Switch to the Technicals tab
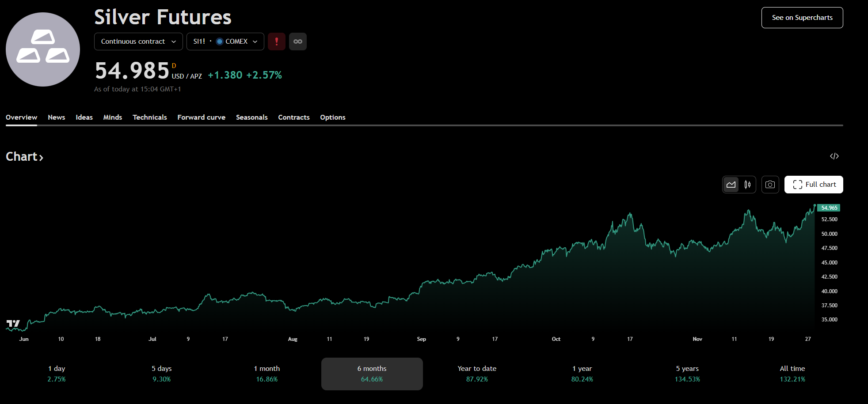This screenshot has height=404, width=868. 149,117
